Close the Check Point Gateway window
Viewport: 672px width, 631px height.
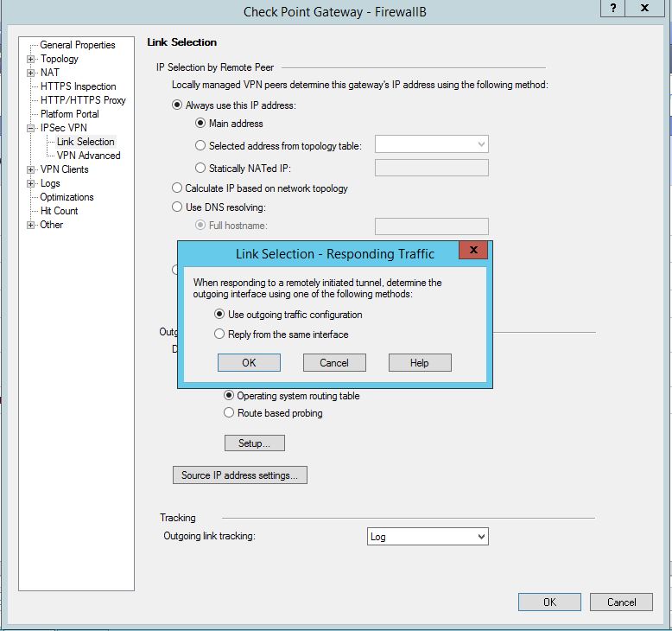tap(644, 8)
